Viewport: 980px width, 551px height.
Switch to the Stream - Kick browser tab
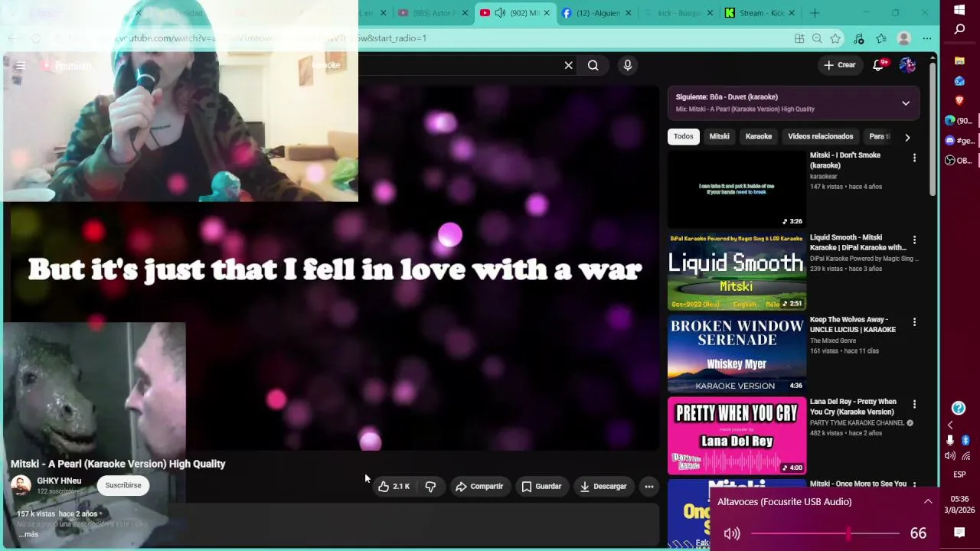coord(759,13)
